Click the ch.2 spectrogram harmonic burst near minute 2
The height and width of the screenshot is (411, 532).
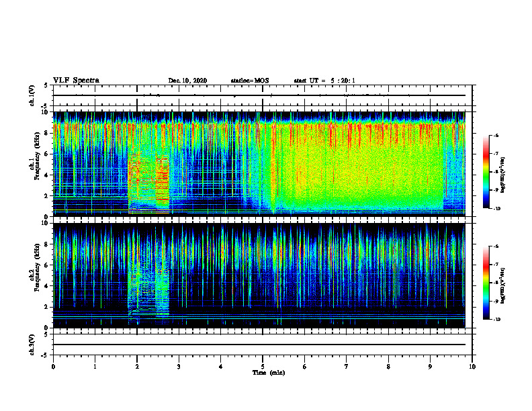click(x=148, y=287)
